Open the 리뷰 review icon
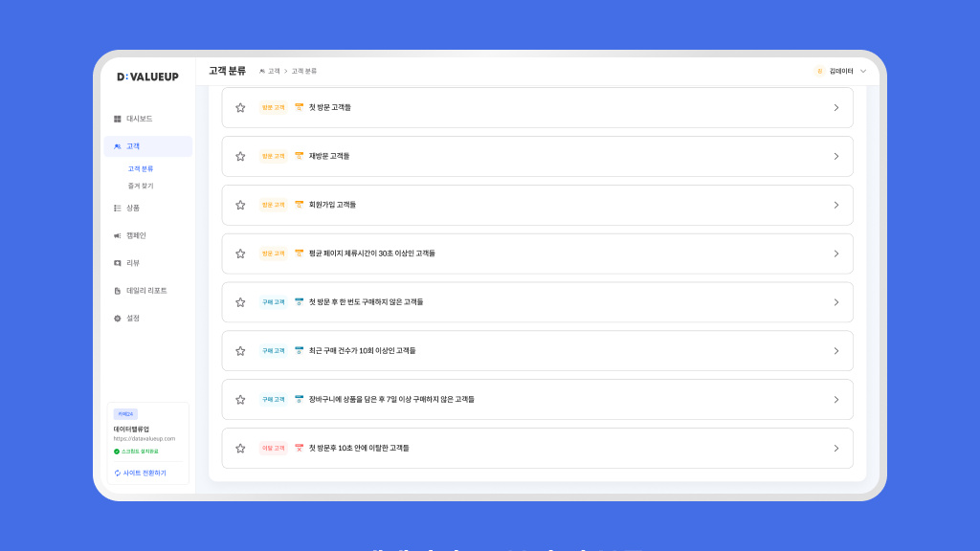 tap(118, 263)
